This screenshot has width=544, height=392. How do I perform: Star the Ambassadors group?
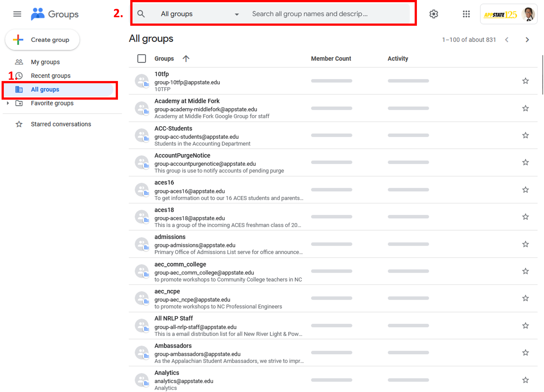(x=525, y=353)
